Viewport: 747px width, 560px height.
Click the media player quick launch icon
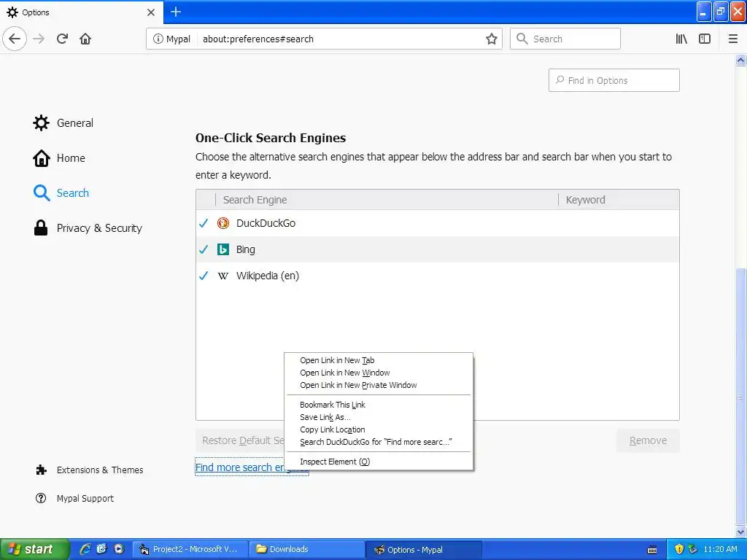(x=119, y=549)
